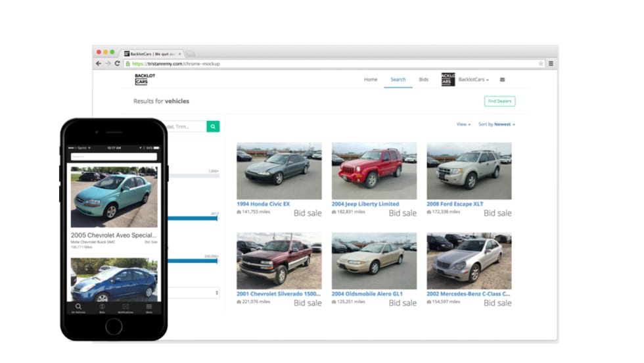Viewport: 644px width, 363px height.
Task: Tap Notifications icon in phone tab bar
Action: point(126,307)
